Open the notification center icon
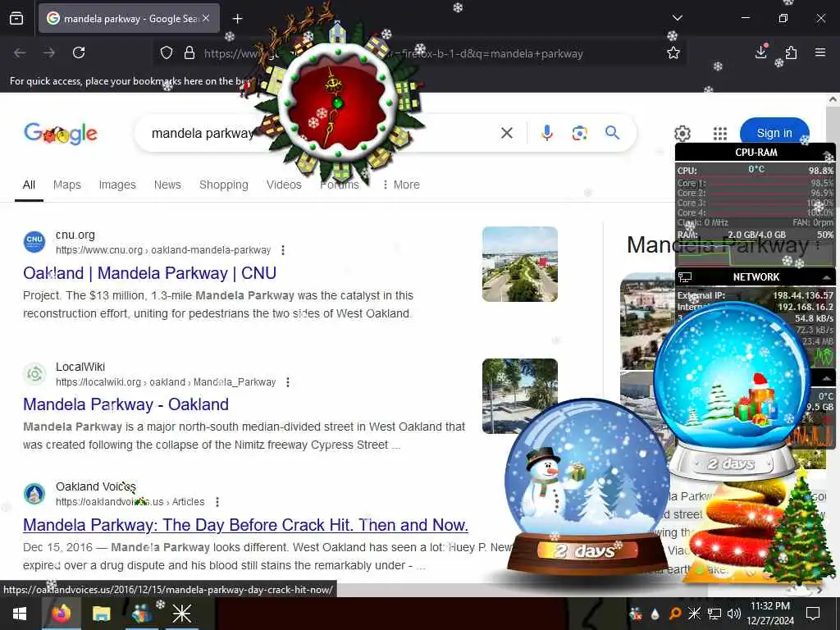 point(813,614)
